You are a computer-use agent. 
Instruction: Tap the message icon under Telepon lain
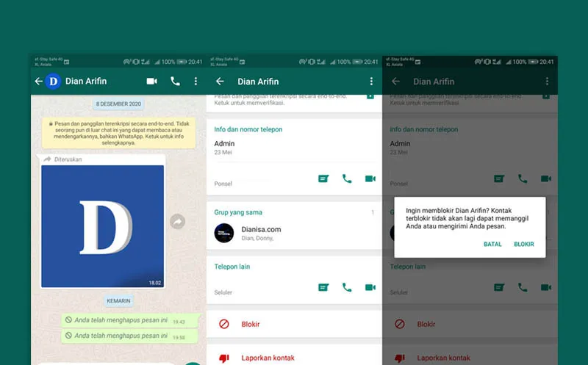click(323, 287)
